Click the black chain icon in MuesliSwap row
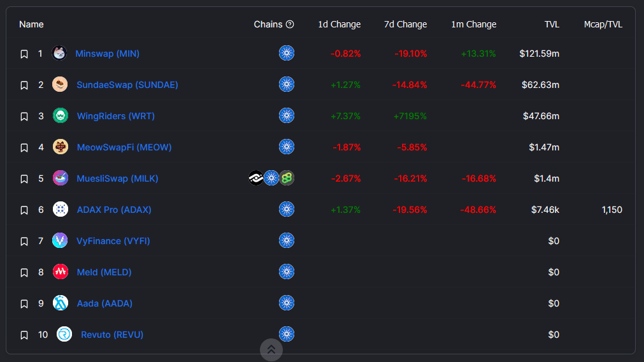The height and width of the screenshot is (362, 644). point(256,178)
